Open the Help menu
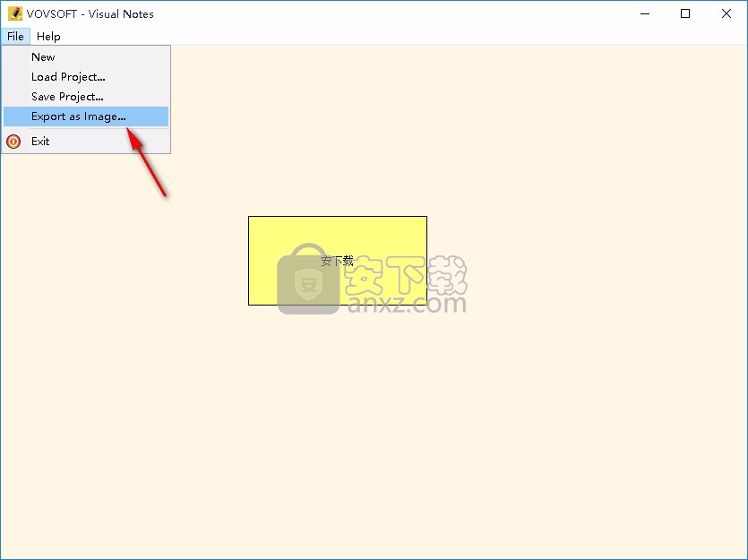 coord(48,36)
